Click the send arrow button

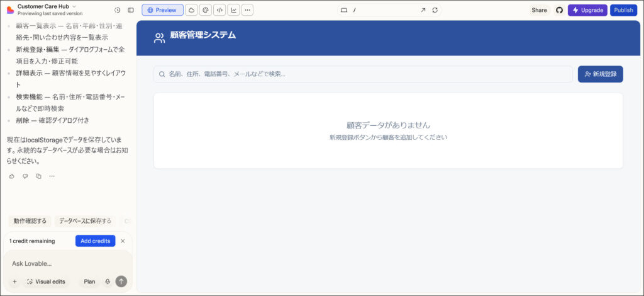121,282
